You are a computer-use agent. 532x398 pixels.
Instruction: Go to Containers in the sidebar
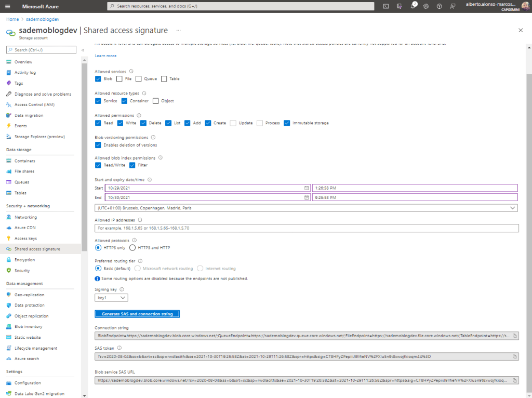25,161
